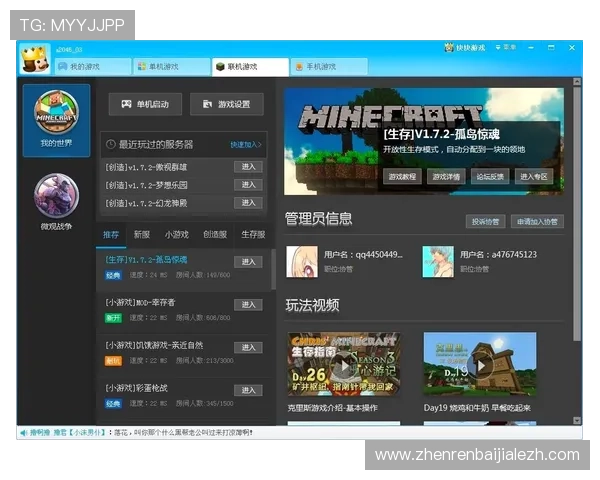The image size is (600, 480).
Task: Enter the MOD-幸存者 mini-game server
Action: pyautogui.click(x=248, y=305)
